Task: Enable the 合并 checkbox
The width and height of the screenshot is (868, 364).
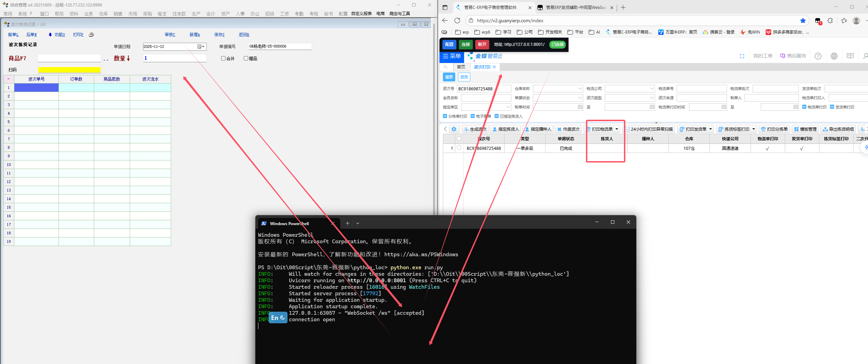Action: [223, 58]
